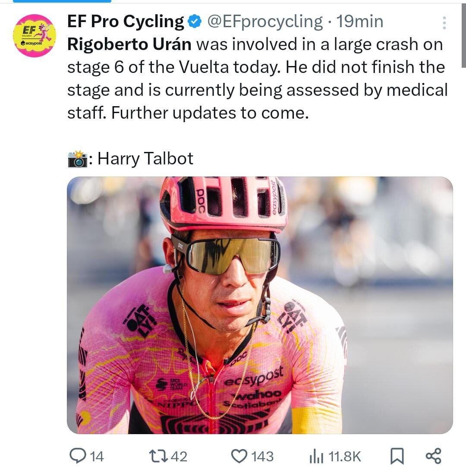This screenshot has width=466, height=476.
Task: Open the 19min timestamp link
Action: click(x=359, y=22)
